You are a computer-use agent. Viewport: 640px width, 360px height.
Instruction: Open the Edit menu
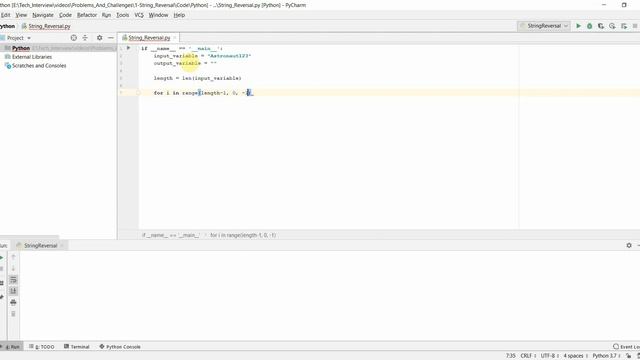(5, 15)
